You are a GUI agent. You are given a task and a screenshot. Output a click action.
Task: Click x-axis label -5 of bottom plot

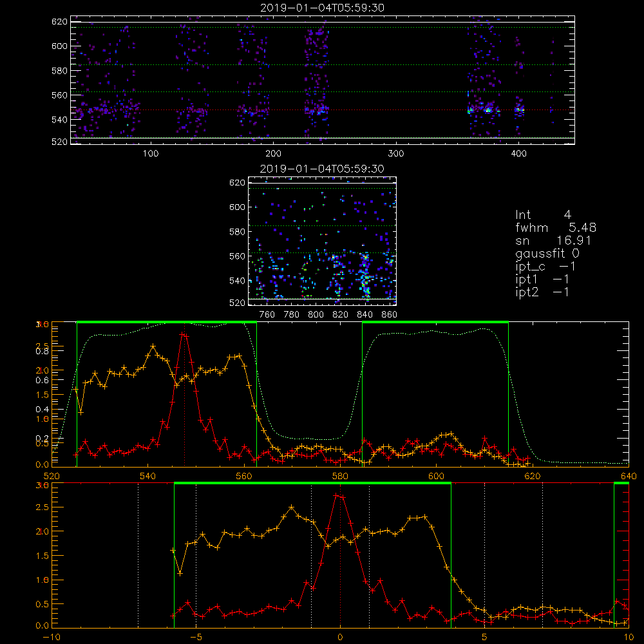pos(196,638)
